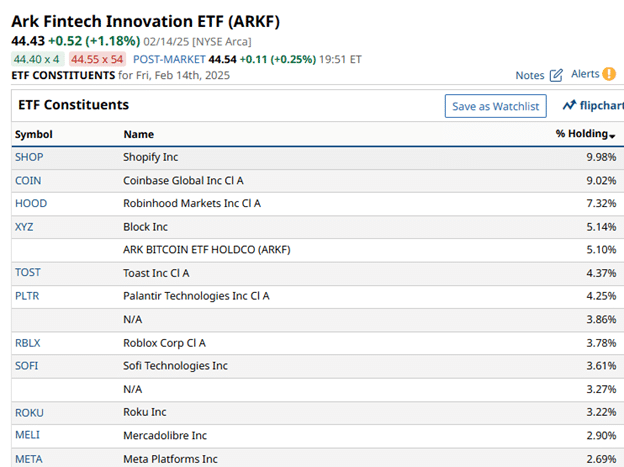Click the Notes pencil icon
This screenshot has height=467, width=624.
coord(557,75)
